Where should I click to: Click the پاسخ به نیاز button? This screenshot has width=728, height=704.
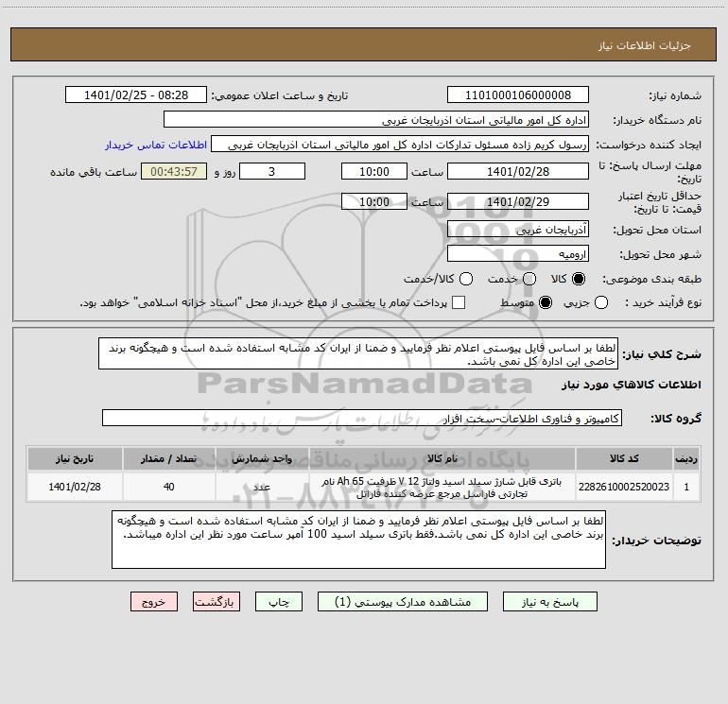pyautogui.click(x=550, y=602)
